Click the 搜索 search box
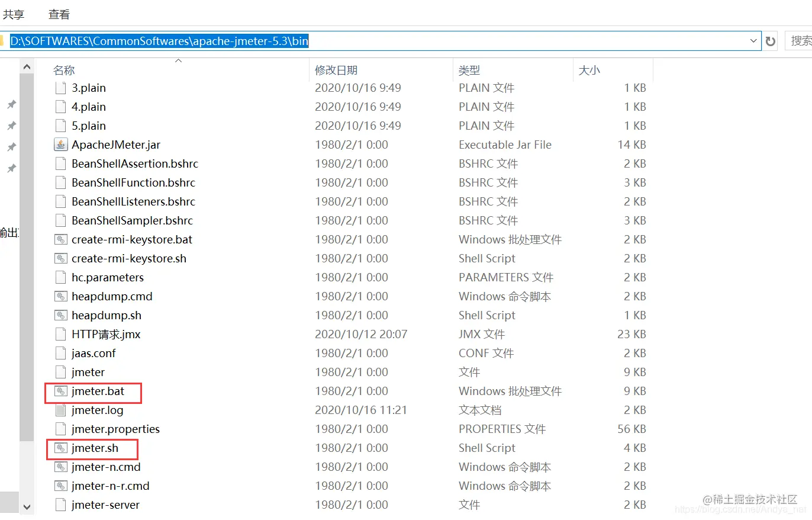 [x=799, y=41]
